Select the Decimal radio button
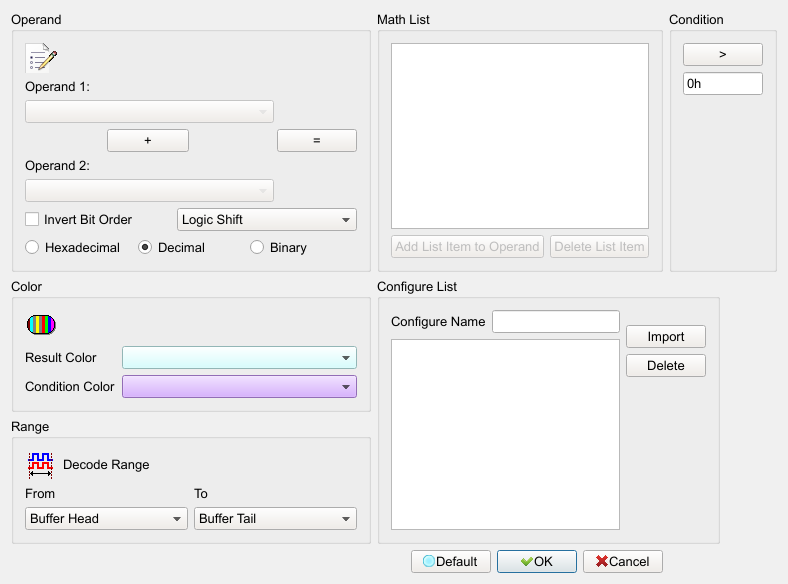The width and height of the screenshot is (788, 584). tap(145, 247)
